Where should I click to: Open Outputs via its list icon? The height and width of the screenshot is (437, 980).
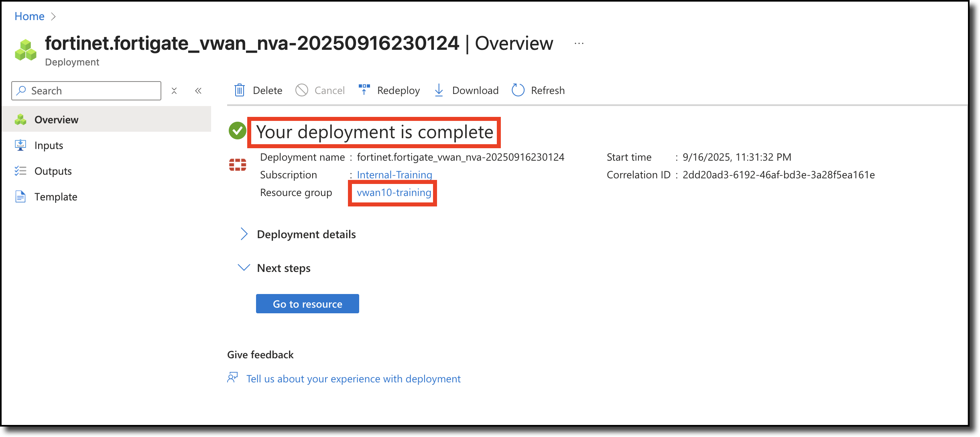[20, 171]
